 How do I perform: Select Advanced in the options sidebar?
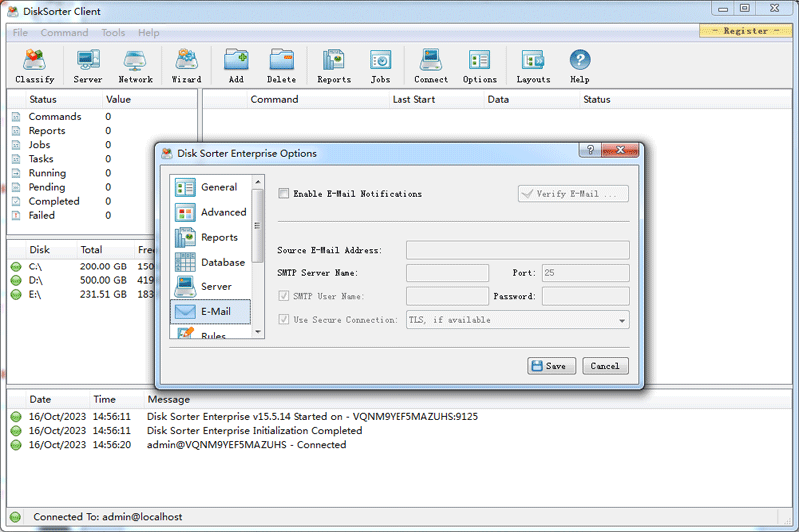point(212,212)
